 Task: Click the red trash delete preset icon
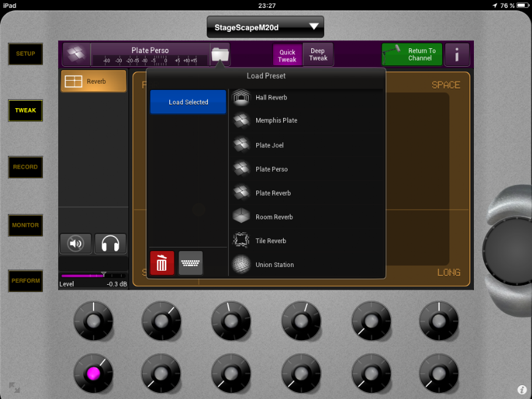point(162,263)
